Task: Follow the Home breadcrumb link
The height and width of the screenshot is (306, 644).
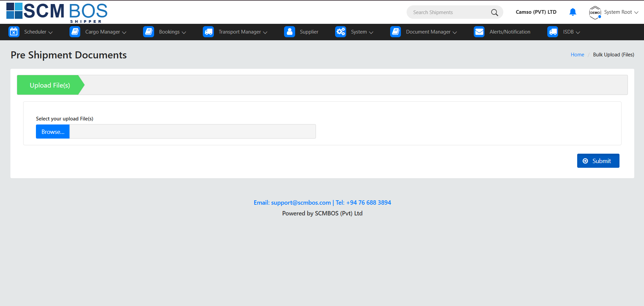Action: pyautogui.click(x=577, y=55)
